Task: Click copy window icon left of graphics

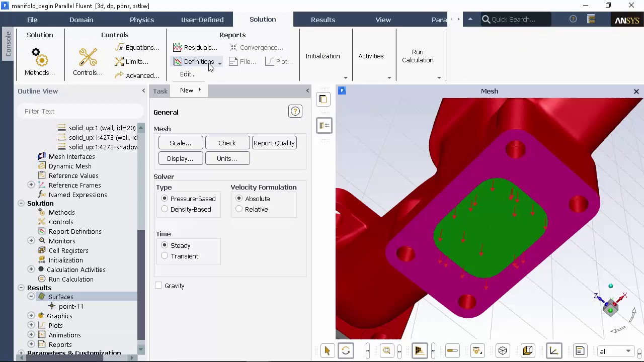Action: (x=323, y=99)
